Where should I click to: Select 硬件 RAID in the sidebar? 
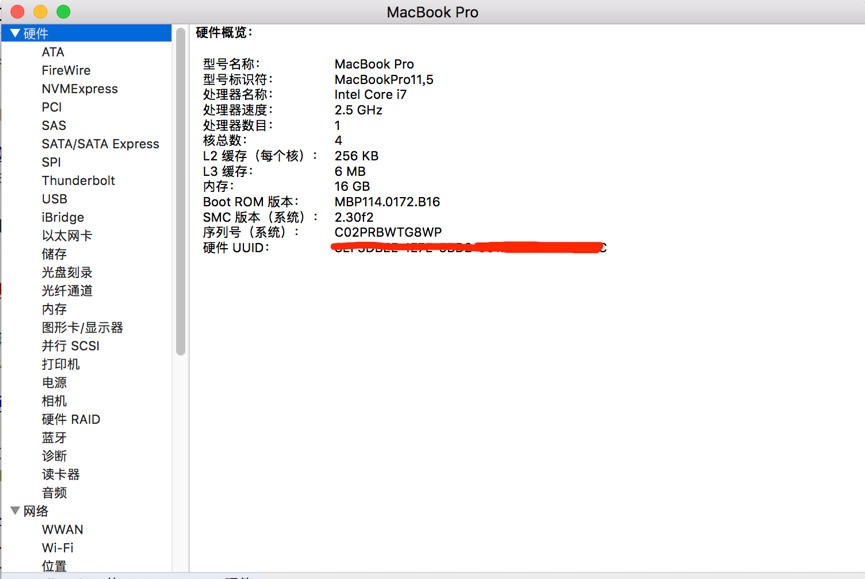(x=71, y=419)
